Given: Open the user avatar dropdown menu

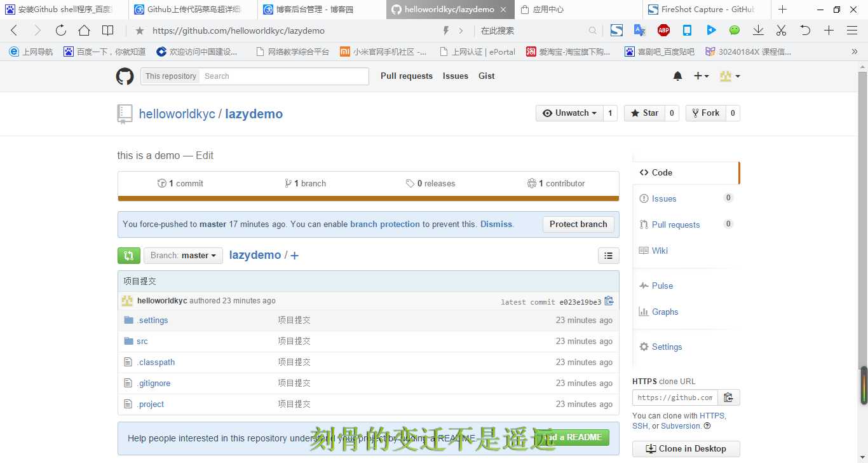Looking at the screenshot, I should coord(729,76).
